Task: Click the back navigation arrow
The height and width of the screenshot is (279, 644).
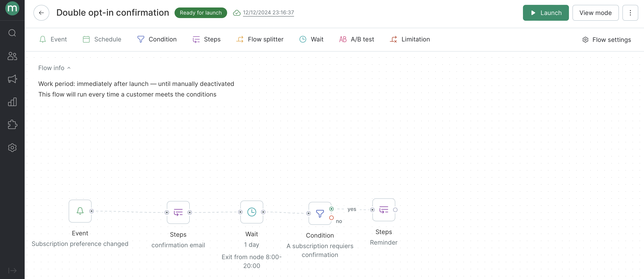Action: 41,12
